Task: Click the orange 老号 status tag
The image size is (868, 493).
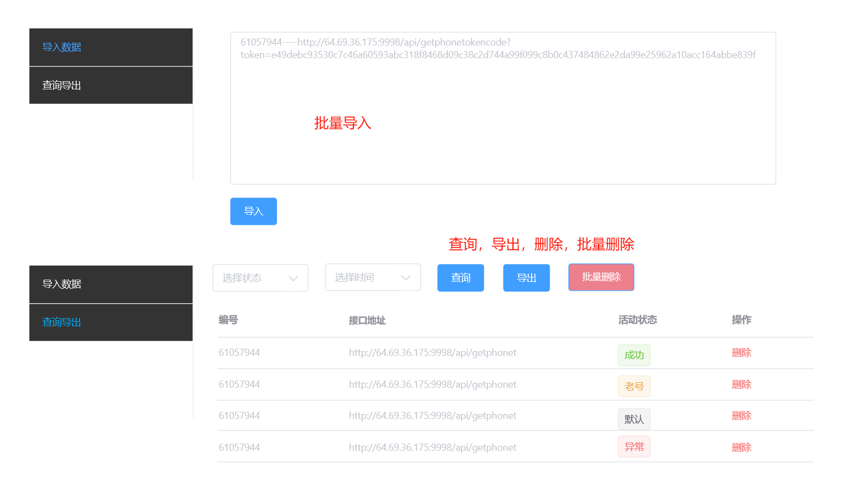Action: coord(634,386)
